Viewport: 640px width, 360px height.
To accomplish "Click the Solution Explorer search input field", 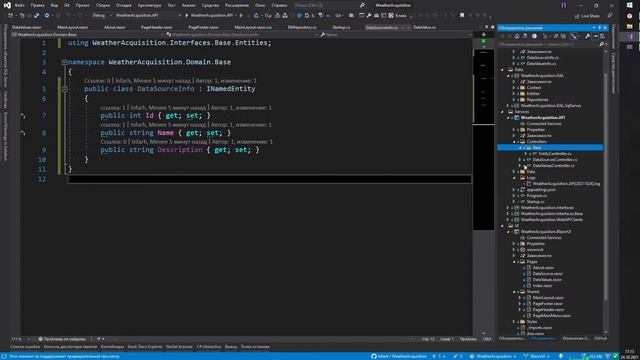I will pyautogui.click(x=548, y=44).
